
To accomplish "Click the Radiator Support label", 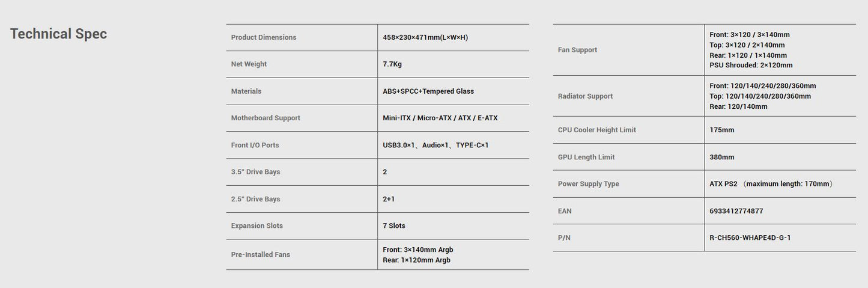I will 585,96.
